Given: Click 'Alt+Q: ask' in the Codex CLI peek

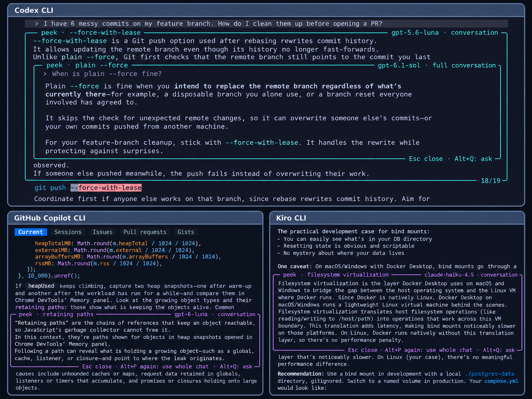Looking at the screenshot, I should [473, 159].
